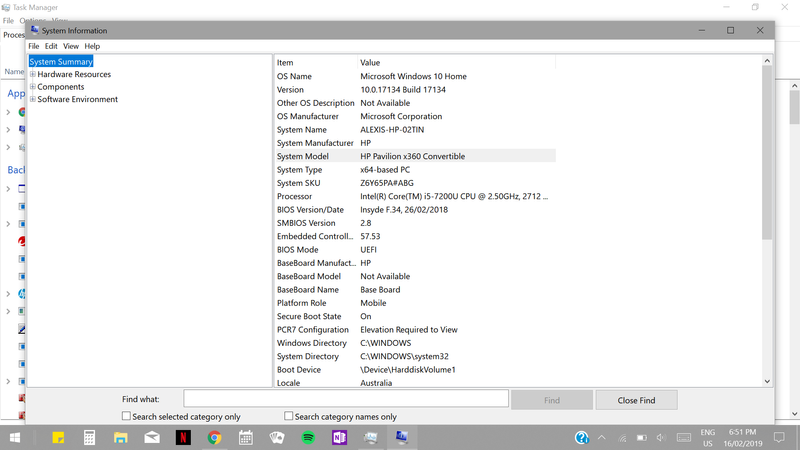
Task: Open File Explorer from the taskbar
Action: (x=120, y=438)
